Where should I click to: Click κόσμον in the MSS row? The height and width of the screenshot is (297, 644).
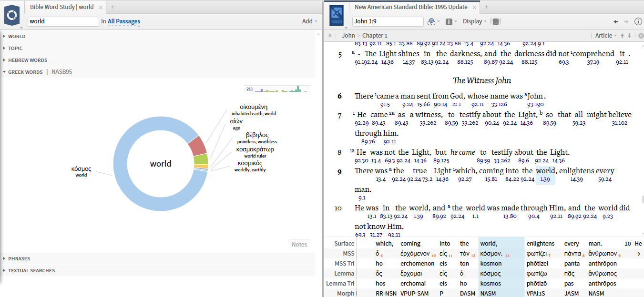(x=491, y=254)
